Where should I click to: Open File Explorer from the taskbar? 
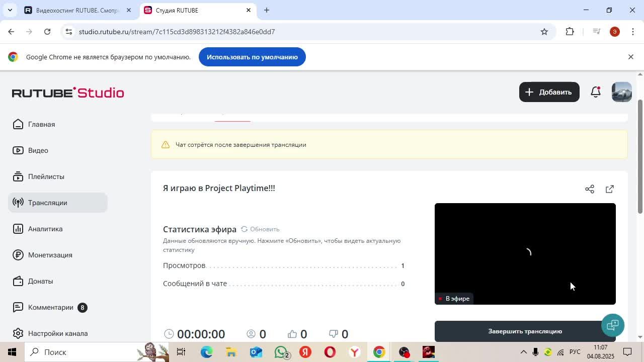coord(231,352)
